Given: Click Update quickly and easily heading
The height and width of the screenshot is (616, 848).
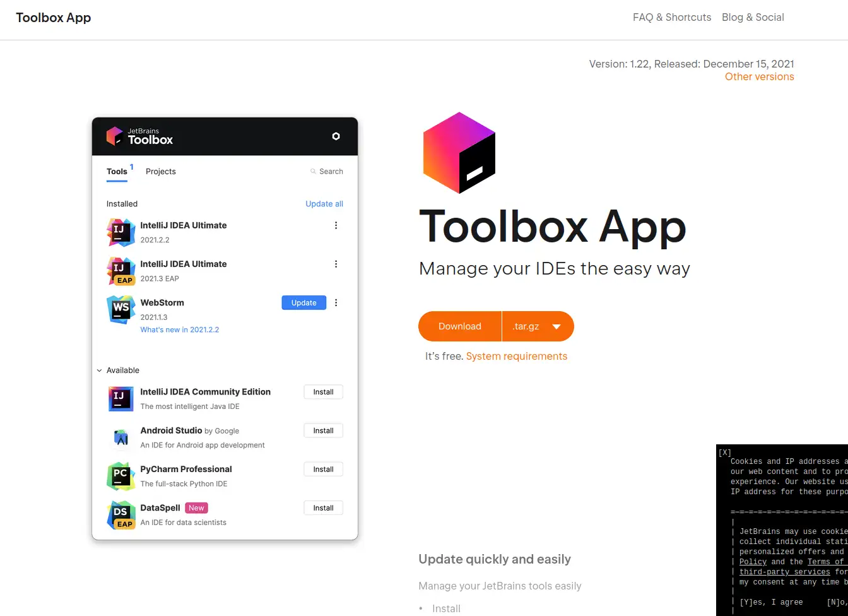Looking at the screenshot, I should pos(495,559).
